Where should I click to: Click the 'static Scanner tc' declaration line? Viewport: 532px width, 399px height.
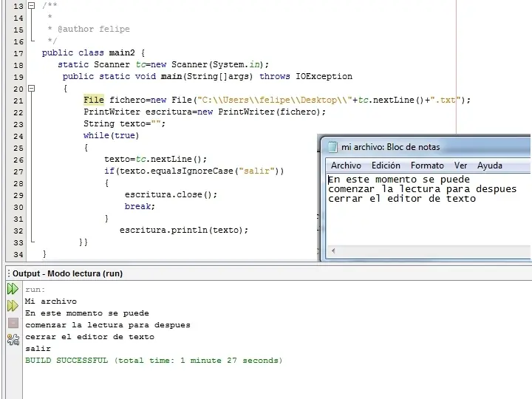coord(163,64)
